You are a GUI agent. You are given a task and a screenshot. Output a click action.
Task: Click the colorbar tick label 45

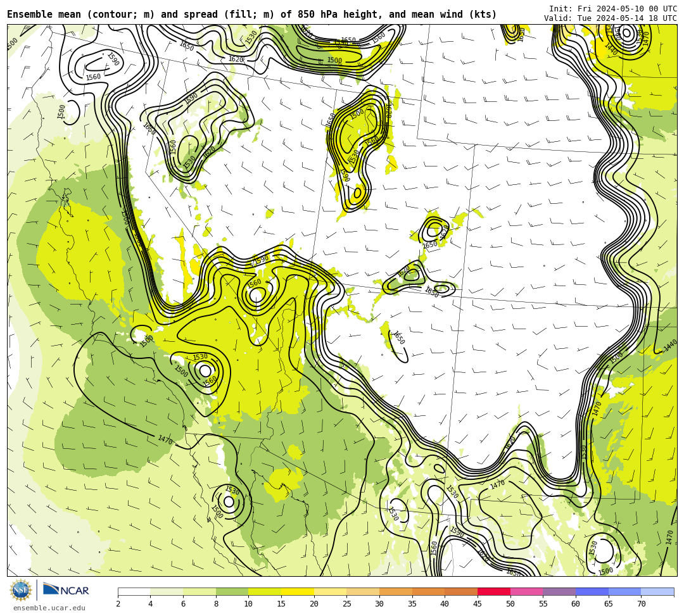pyautogui.click(x=478, y=604)
